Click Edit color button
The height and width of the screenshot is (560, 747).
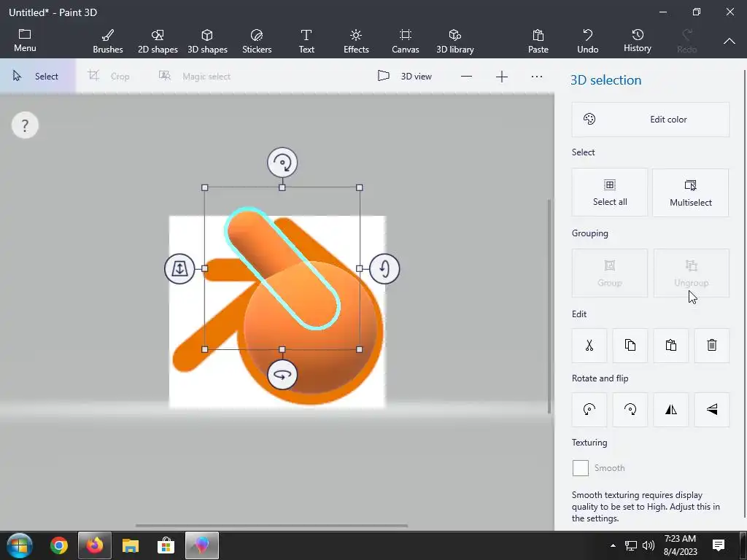[x=650, y=120]
